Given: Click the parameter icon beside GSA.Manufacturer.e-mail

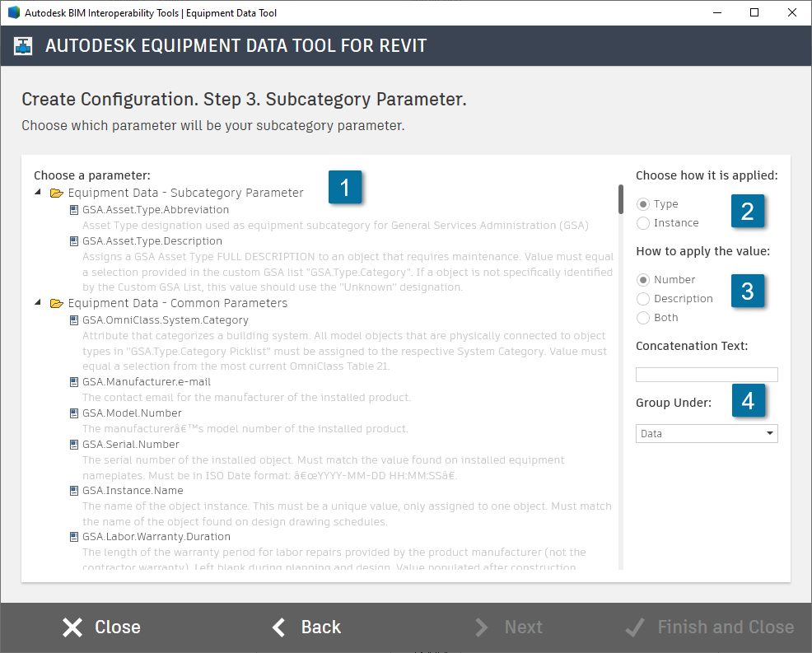Looking at the screenshot, I should 73,381.
